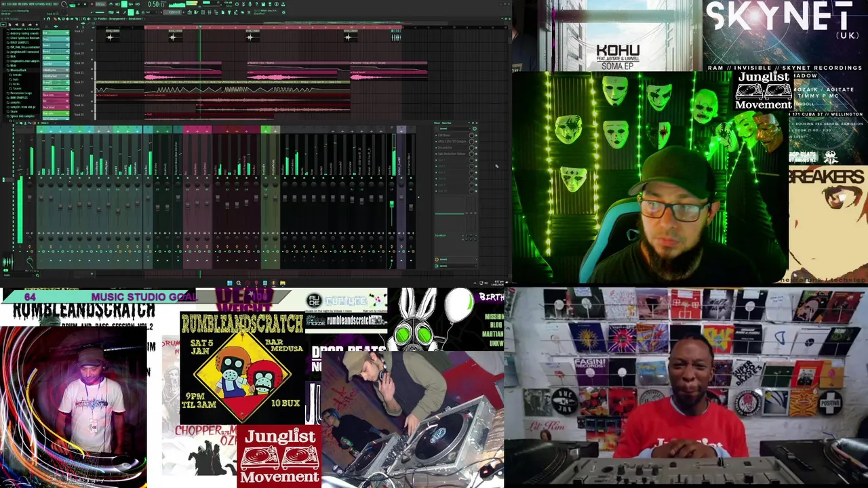Select the playlist pencil draw tool
This screenshot has width=868, height=488.
(x=55, y=19)
